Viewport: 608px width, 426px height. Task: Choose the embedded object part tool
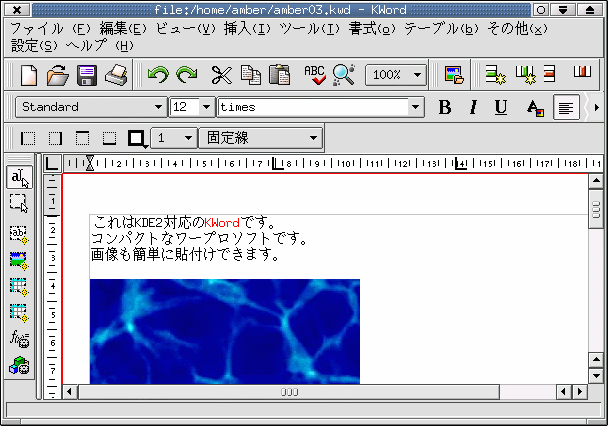click(19, 365)
